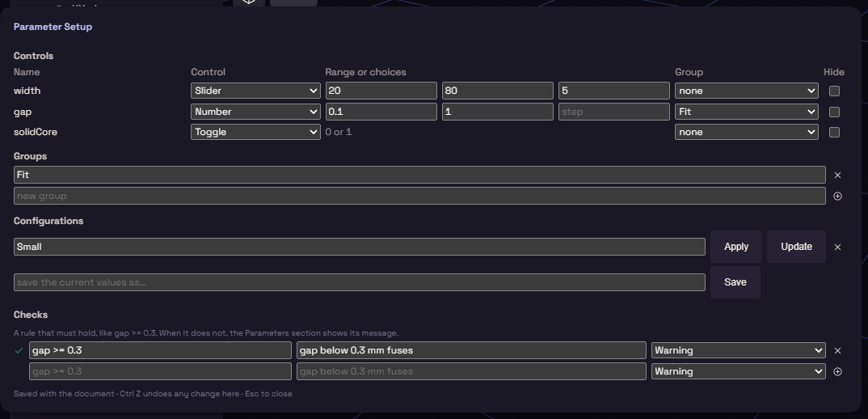
Task: Remove the gap >= 0.3 check with its X icon
Action: click(x=837, y=351)
